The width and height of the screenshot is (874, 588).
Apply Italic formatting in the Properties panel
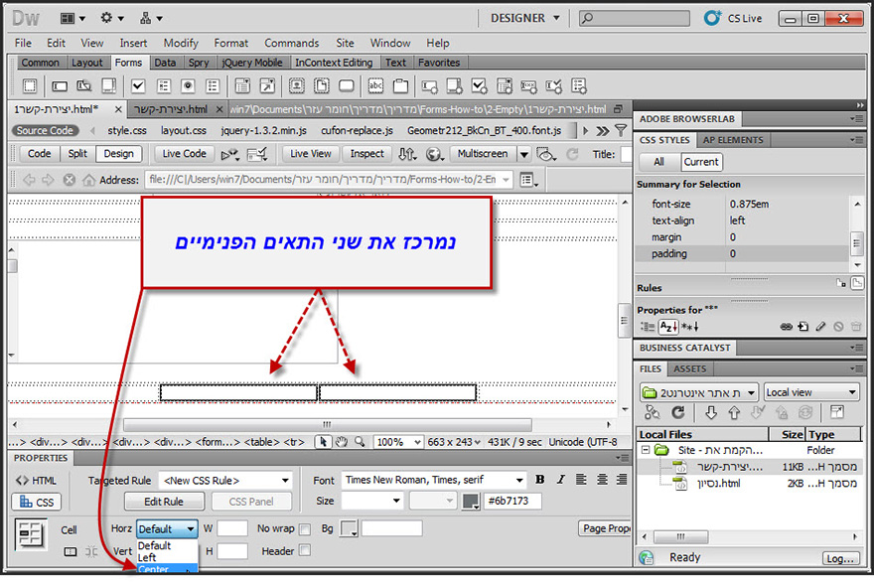[x=559, y=480]
